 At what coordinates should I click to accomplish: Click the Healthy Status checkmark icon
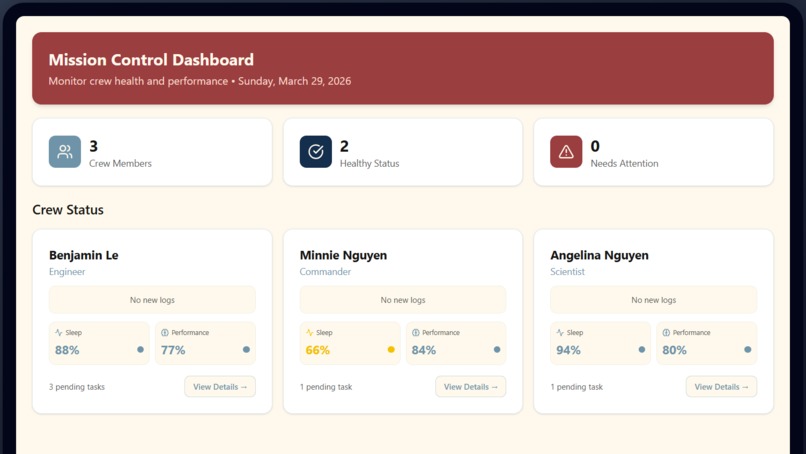316,152
